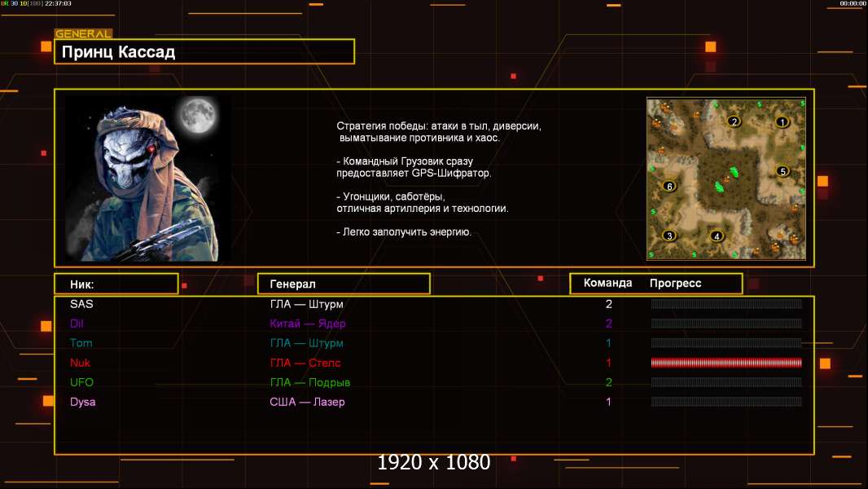Click the "Команда" column label

pos(607,284)
